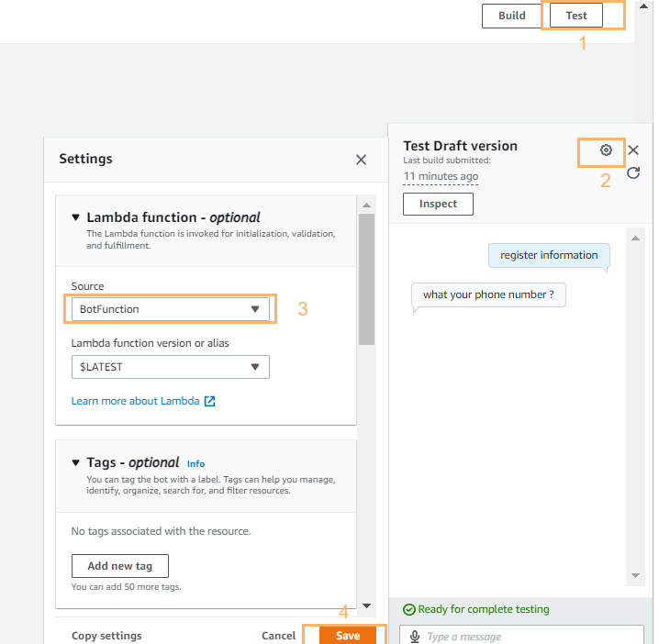Switch to the Test tab
Viewport: 659px width, 644px height.
[x=575, y=16]
